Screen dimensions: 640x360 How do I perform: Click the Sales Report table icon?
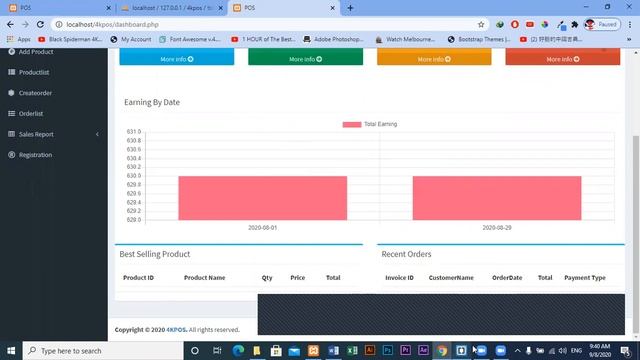[x=11, y=134]
